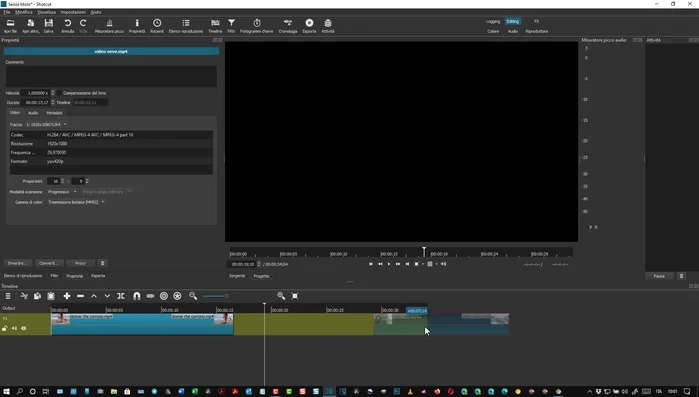The width and height of the screenshot is (699, 397).
Task: Open the player grid options dropdown
Action: click(436, 264)
